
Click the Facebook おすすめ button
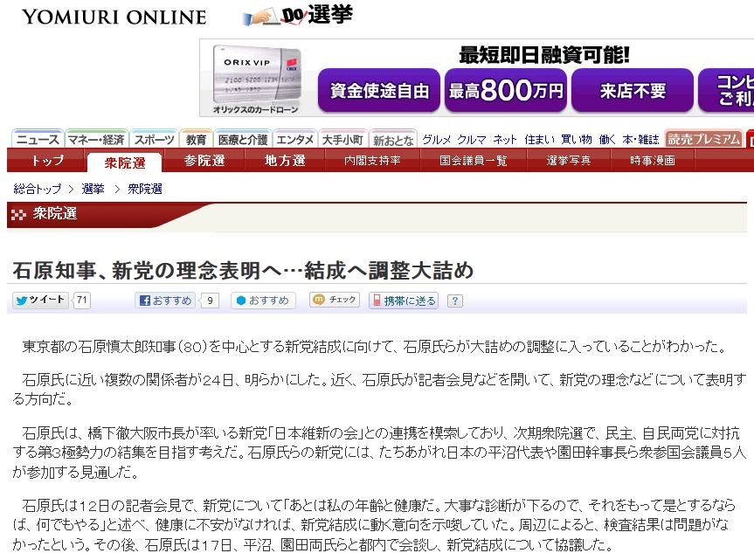tap(165, 301)
